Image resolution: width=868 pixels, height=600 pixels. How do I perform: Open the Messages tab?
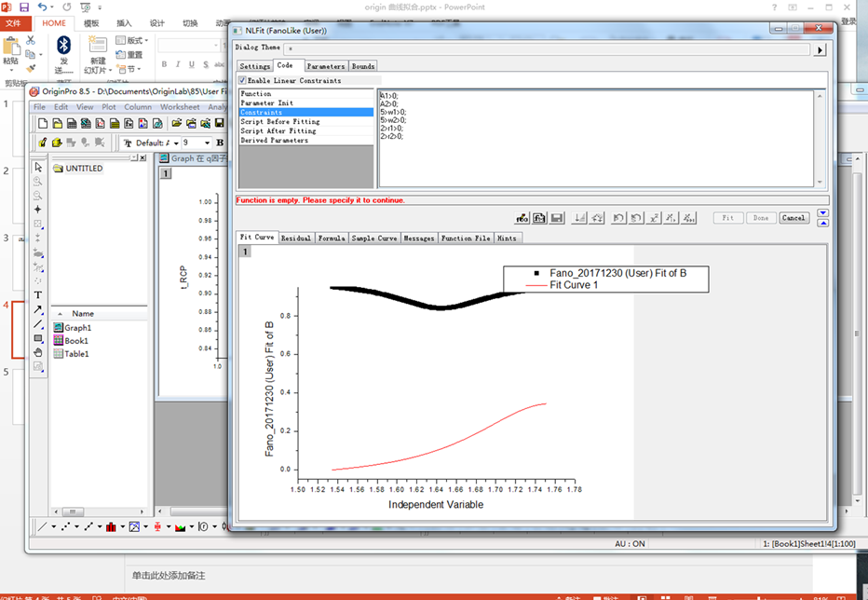point(418,239)
